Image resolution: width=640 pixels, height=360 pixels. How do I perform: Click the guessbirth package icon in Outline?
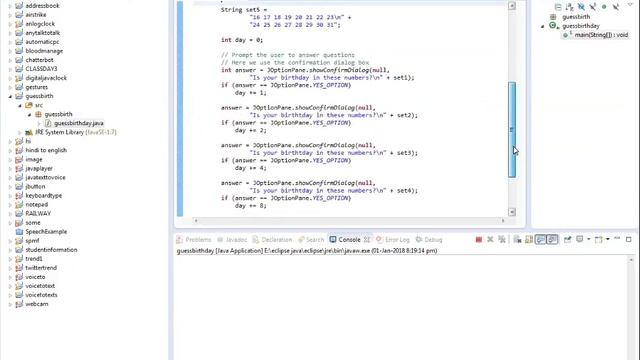(x=553, y=17)
